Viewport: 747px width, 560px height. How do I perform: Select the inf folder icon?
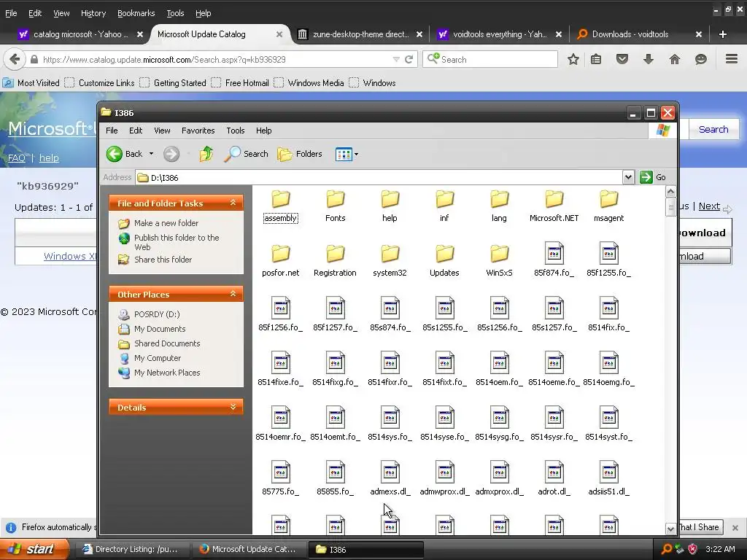[x=444, y=199]
